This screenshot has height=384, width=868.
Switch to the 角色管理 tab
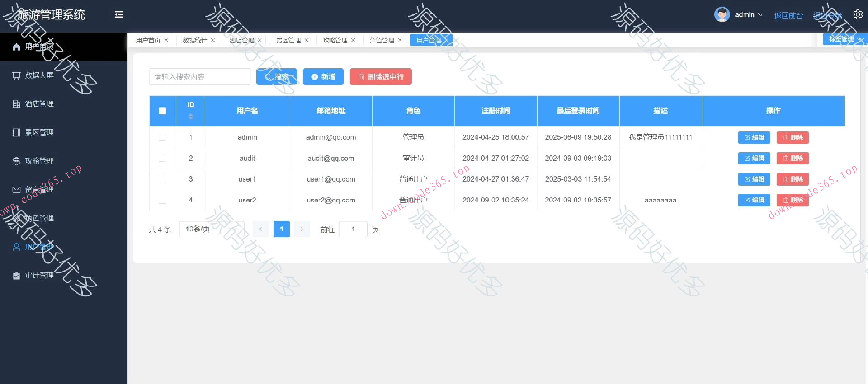(x=382, y=40)
